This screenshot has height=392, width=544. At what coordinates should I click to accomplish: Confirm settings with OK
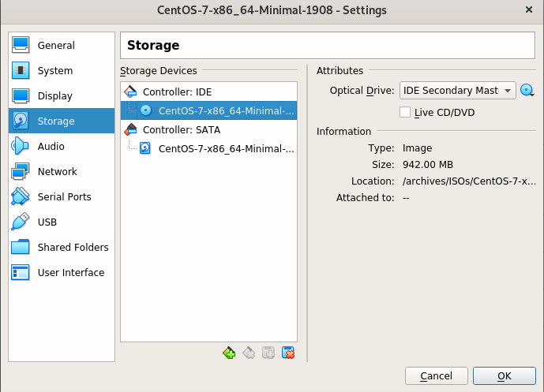click(x=504, y=375)
